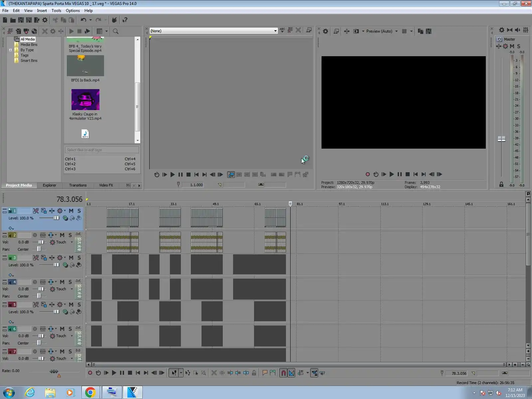Solo video track 1

pyautogui.click(x=79, y=211)
